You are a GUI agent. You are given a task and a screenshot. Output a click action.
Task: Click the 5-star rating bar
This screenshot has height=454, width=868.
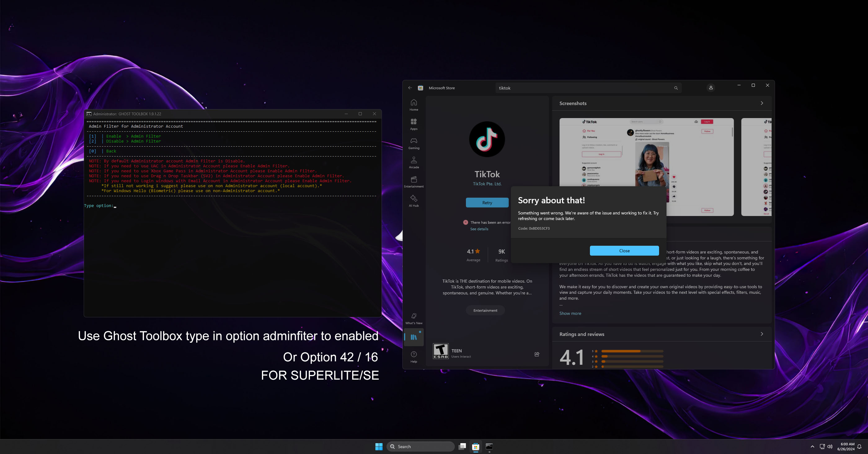[x=632, y=351]
